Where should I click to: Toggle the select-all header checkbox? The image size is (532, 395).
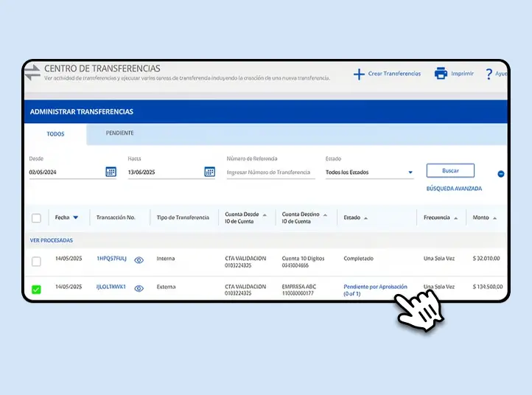click(36, 218)
